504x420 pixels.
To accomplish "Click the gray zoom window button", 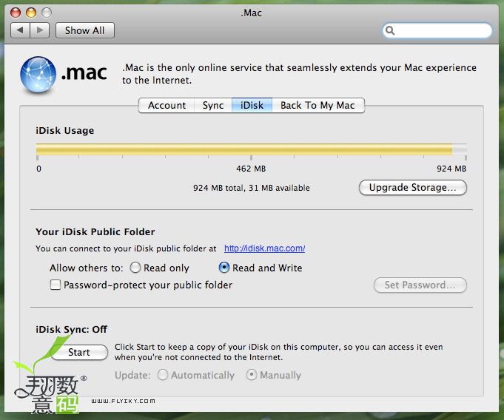I will click(x=47, y=13).
